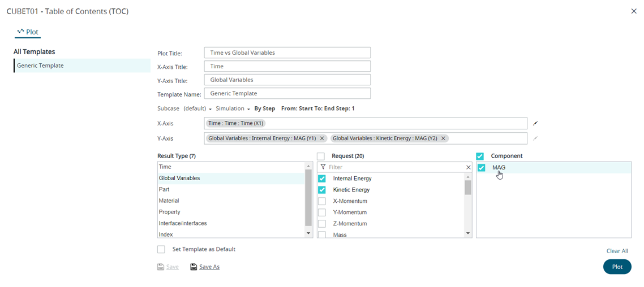
Task: Click the filter funnel icon
Action: click(323, 167)
